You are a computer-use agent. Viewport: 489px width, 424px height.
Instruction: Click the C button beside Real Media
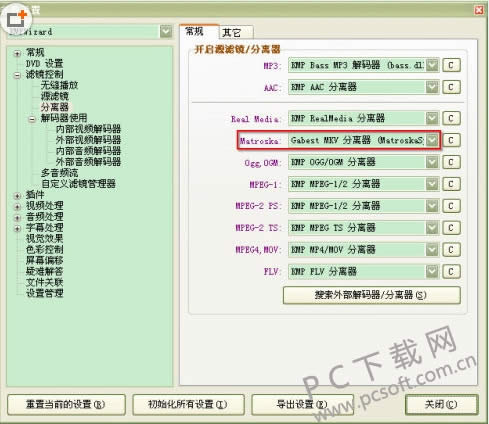(x=451, y=118)
